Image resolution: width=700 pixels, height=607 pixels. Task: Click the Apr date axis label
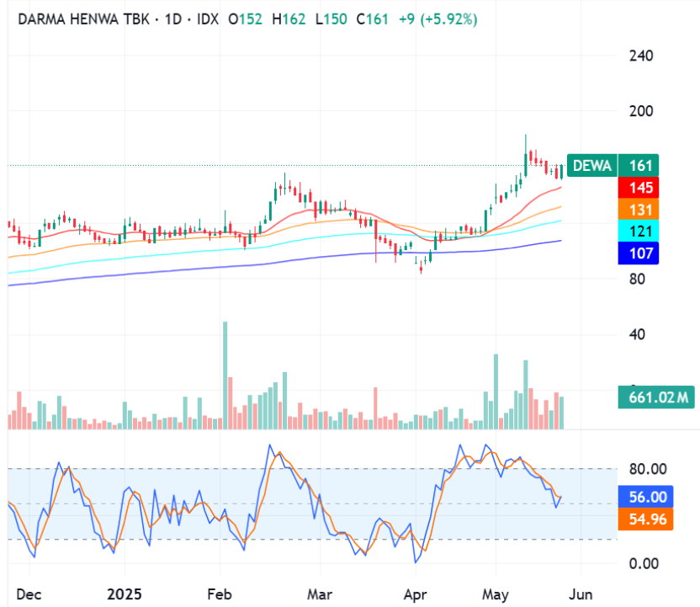coord(415,594)
